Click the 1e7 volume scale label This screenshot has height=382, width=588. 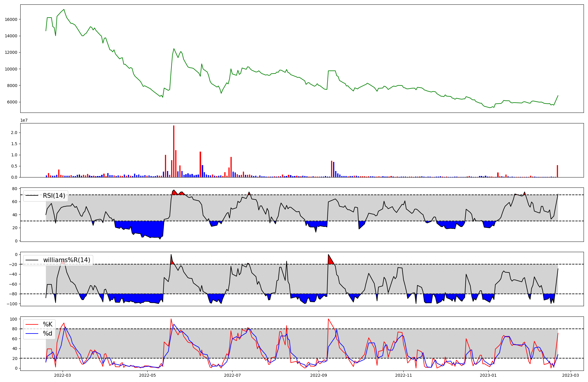click(x=24, y=120)
